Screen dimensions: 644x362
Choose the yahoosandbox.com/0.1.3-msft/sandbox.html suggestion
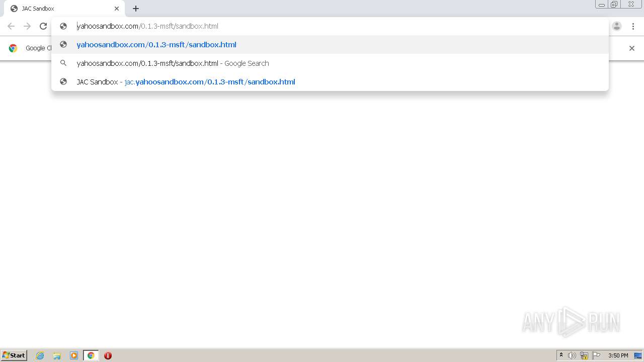[330, 45]
